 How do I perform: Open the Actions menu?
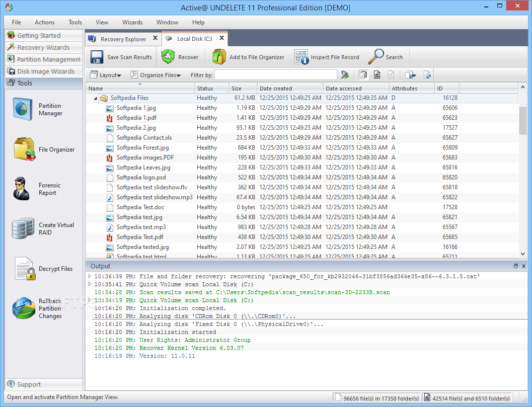point(44,22)
